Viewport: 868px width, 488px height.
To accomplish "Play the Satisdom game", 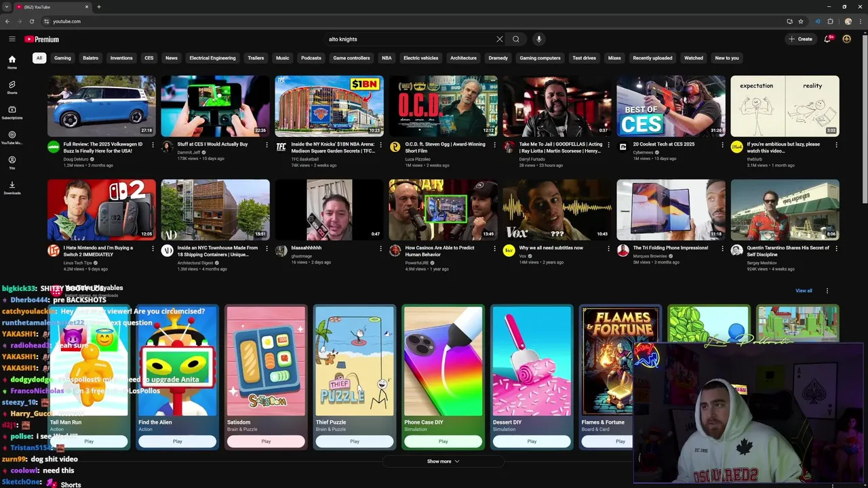I will [x=266, y=441].
